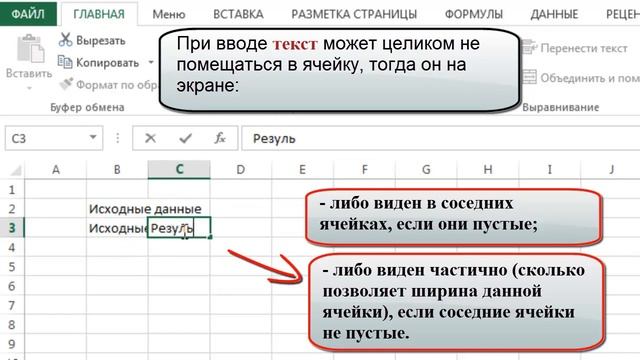Select row 7 header
Screen dimensions: 640x360
[12, 305]
